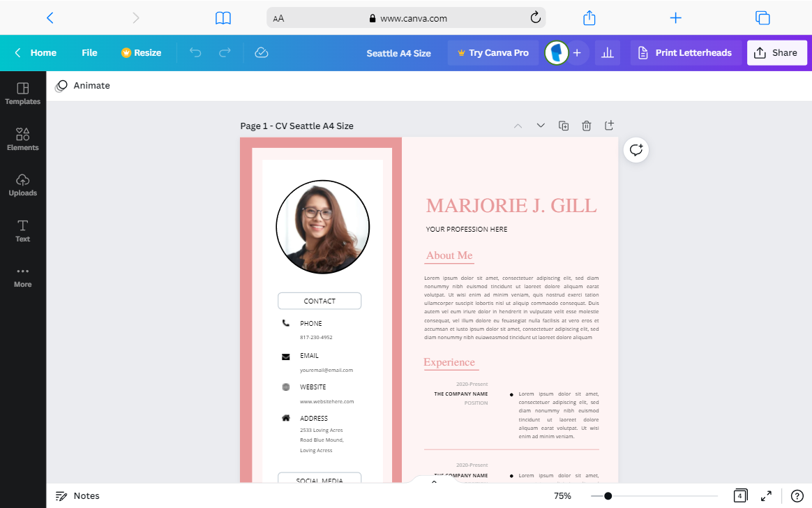Open the Uploads panel
The height and width of the screenshot is (508, 812).
23,185
